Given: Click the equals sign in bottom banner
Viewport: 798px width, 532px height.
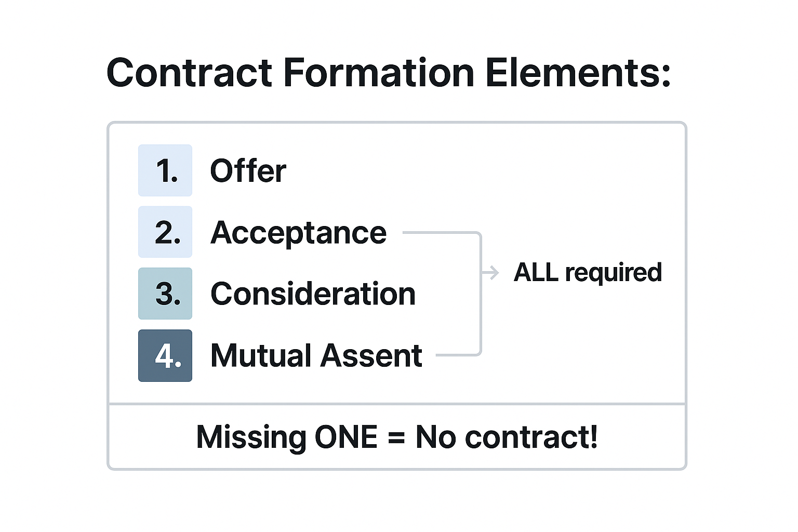Looking at the screenshot, I should [396, 437].
